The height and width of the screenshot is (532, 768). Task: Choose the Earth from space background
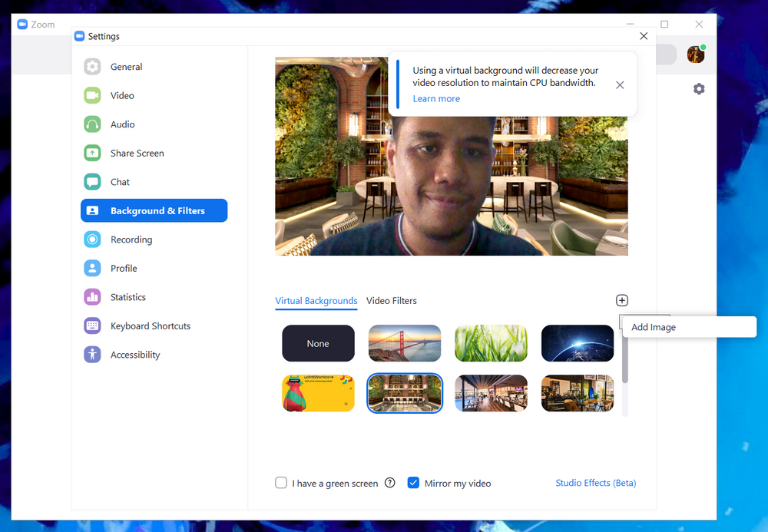pyautogui.click(x=578, y=344)
